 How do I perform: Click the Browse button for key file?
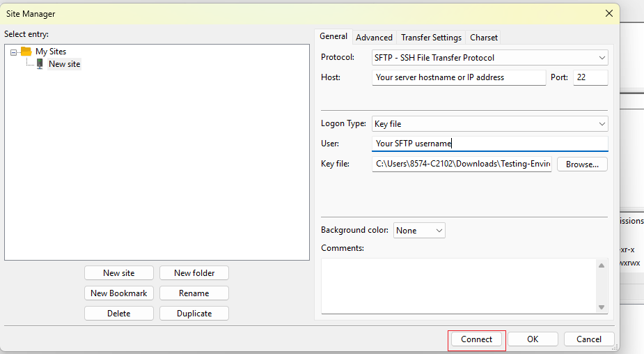tap(582, 164)
